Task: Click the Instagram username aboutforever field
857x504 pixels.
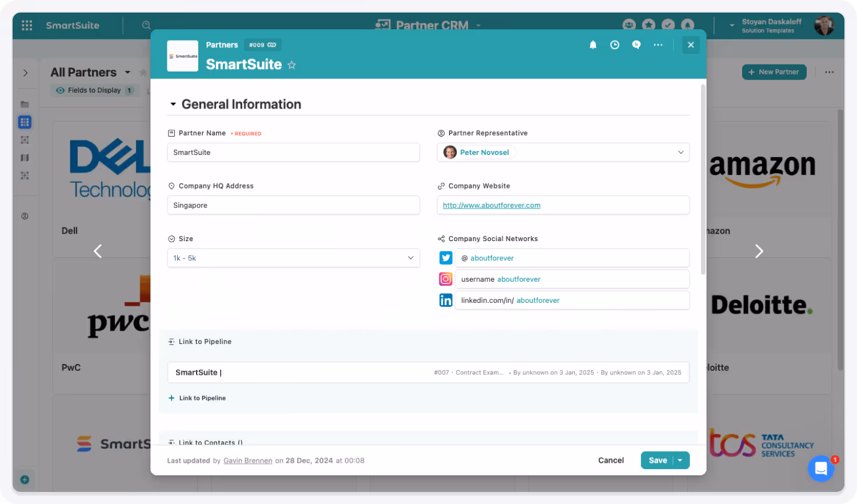Action: [572, 279]
